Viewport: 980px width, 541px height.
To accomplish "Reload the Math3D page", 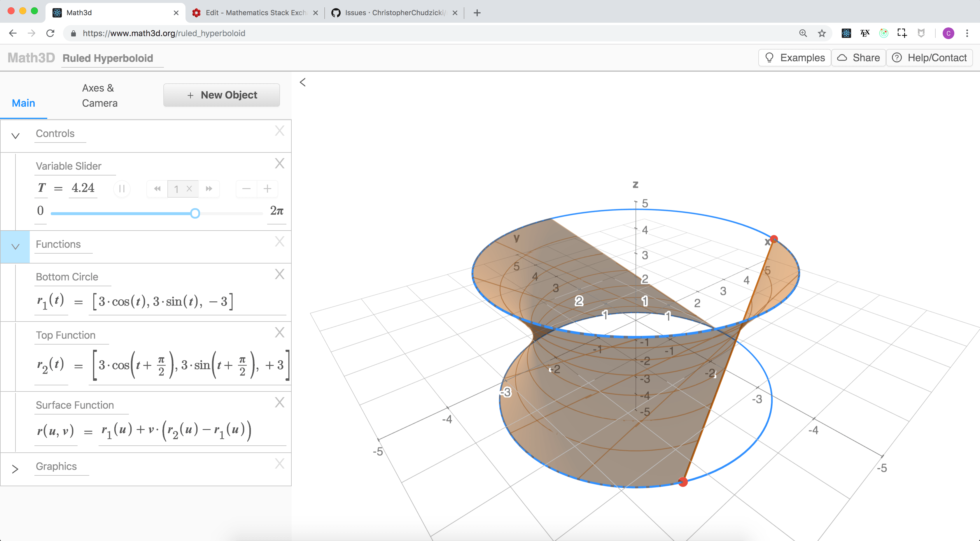I will 50,34.
